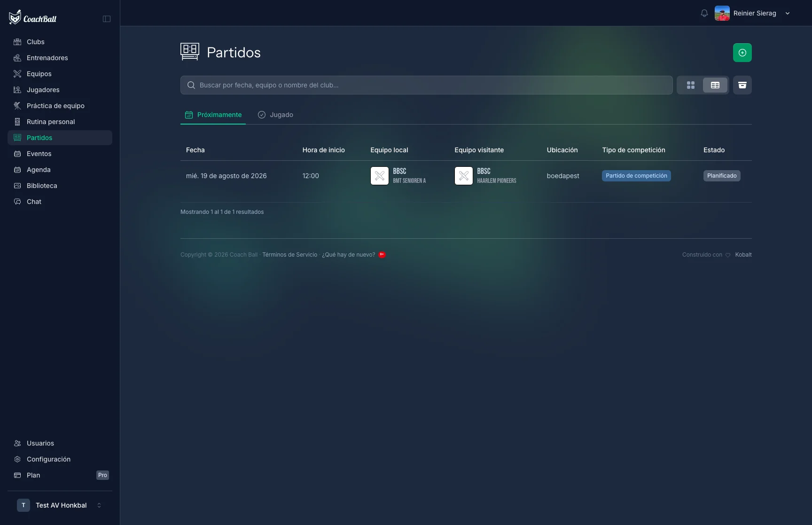Add a new match with green plus button

tap(742, 53)
